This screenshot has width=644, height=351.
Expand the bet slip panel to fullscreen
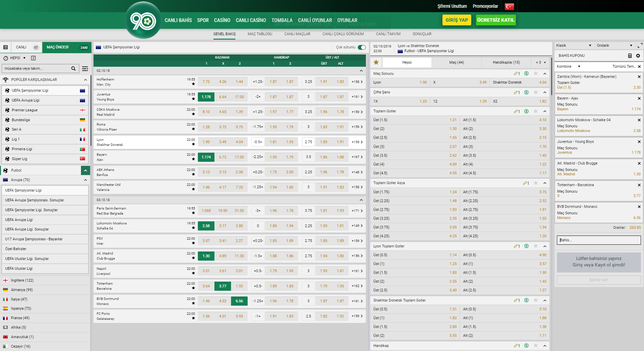click(640, 46)
